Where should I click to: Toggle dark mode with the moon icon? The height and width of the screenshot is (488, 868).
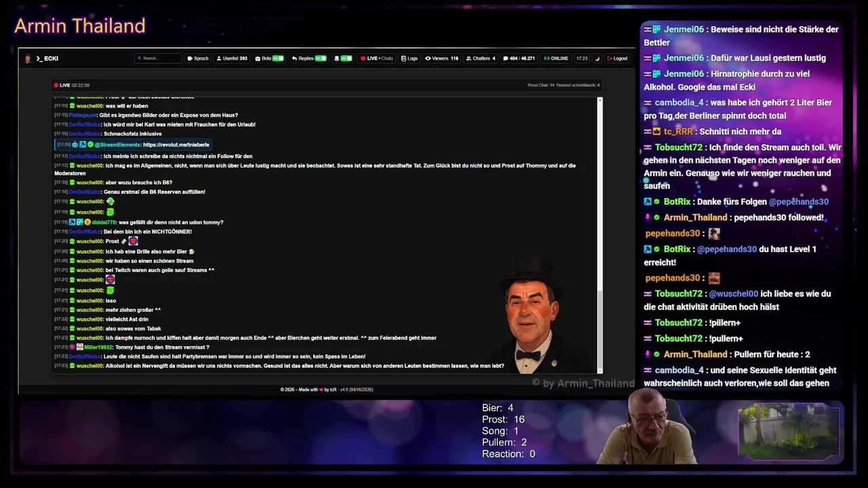[597, 58]
